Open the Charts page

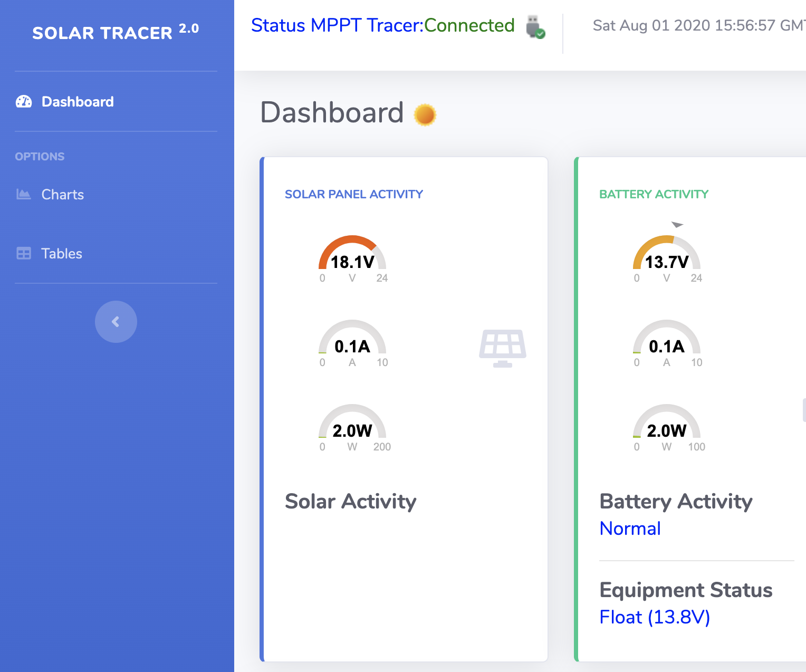click(x=62, y=194)
